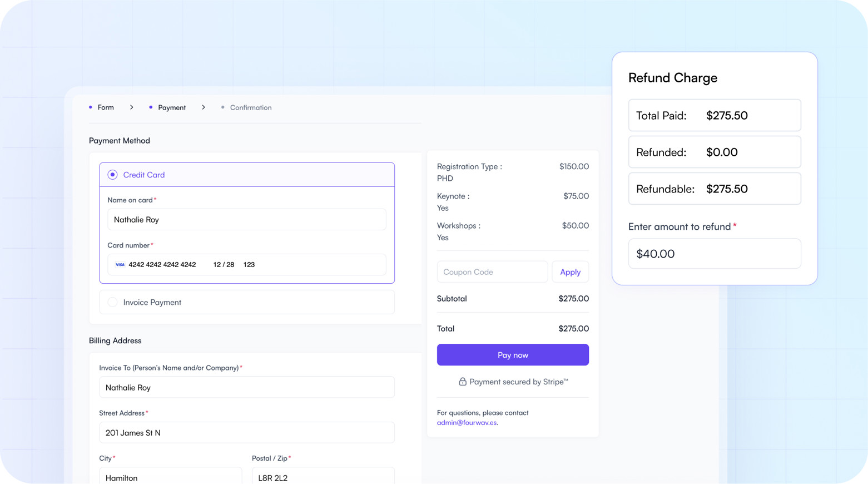
Task: Click chevron arrow between Payment and Confirmation
Action: pos(204,107)
